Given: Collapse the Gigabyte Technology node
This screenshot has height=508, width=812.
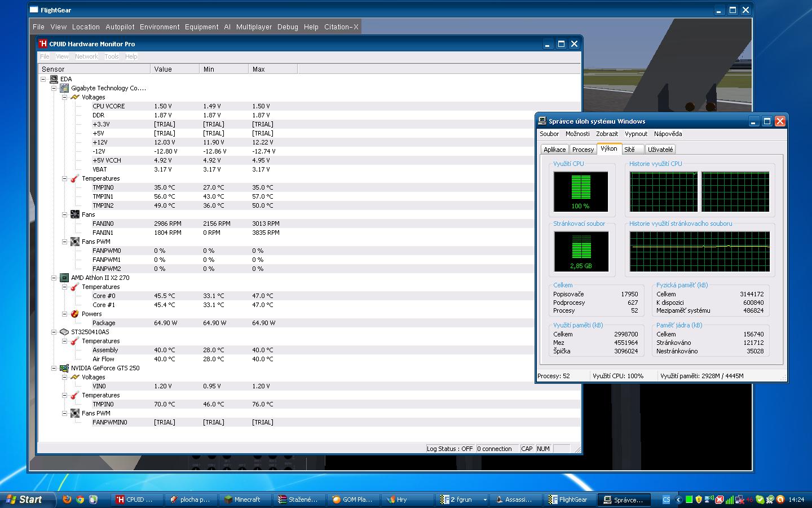Looking at the screenshot, I should 54,88.
